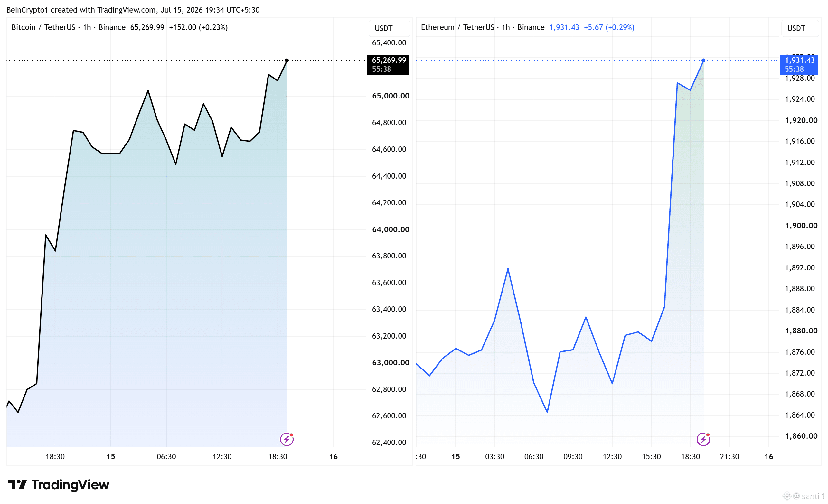
Task: Click the black 65,269.99 price label on the Bitcoin axis
Action: coord(388,65)
